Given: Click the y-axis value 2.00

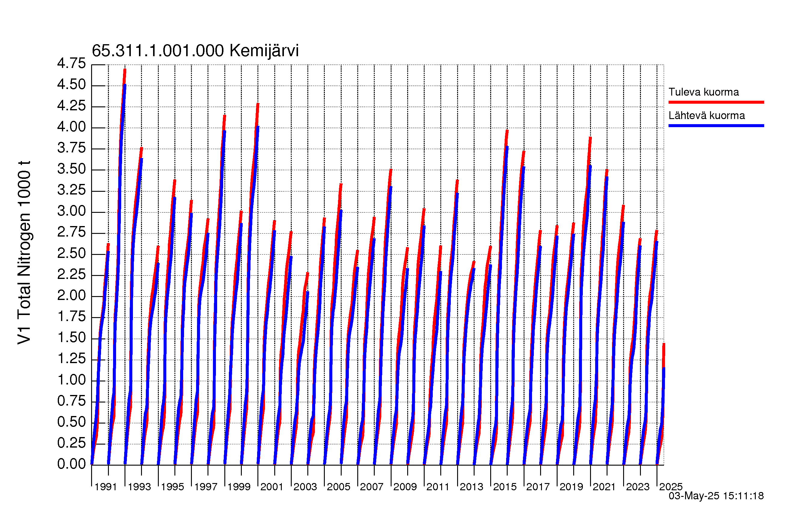Looking at the screenshot, I should click(72, 295).
